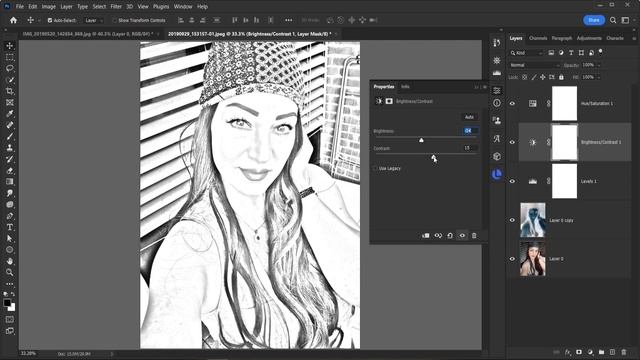640x360 pixels.
Task: Filter layers by type layers T icon
Action: click(x=571, y=53)
